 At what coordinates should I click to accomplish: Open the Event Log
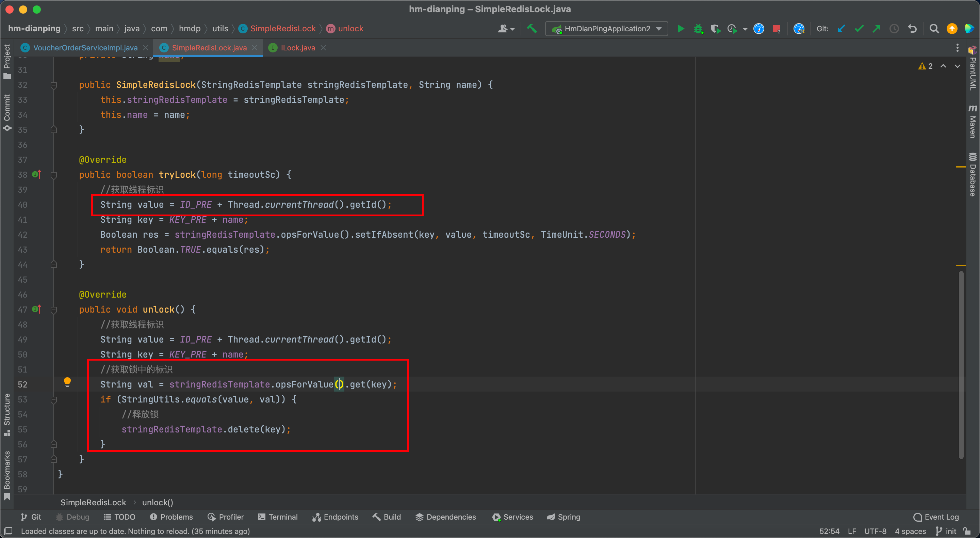click(936, 517)
